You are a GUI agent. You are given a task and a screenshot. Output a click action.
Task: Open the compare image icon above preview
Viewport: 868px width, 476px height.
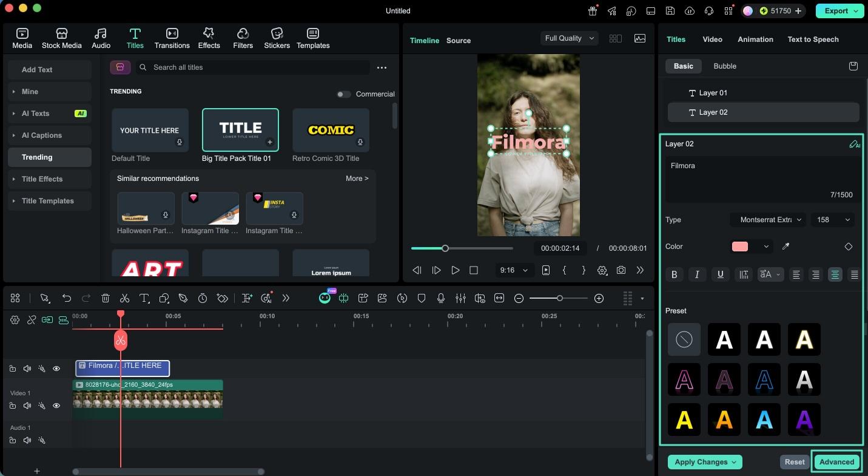640,38
